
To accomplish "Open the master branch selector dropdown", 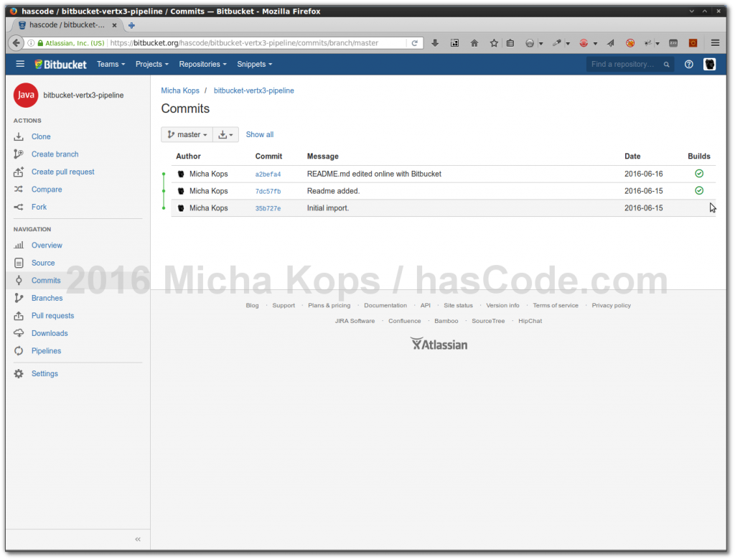I will tap(187, 134).
